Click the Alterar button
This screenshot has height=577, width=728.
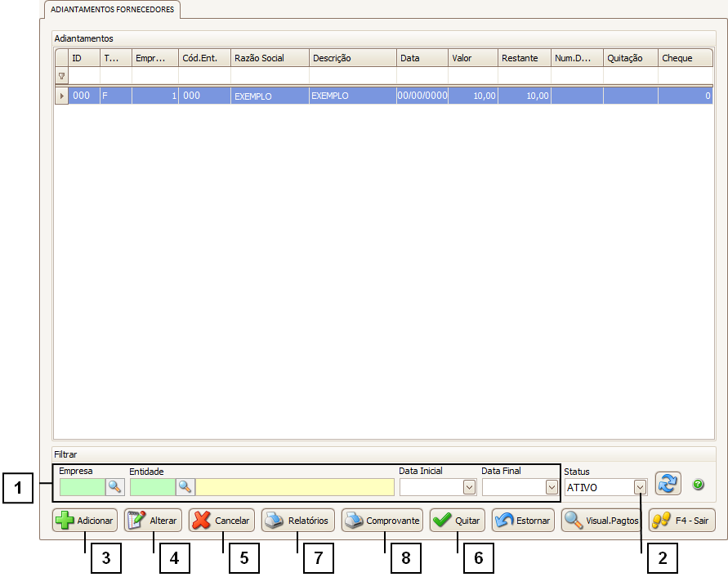tap(153, 521)
